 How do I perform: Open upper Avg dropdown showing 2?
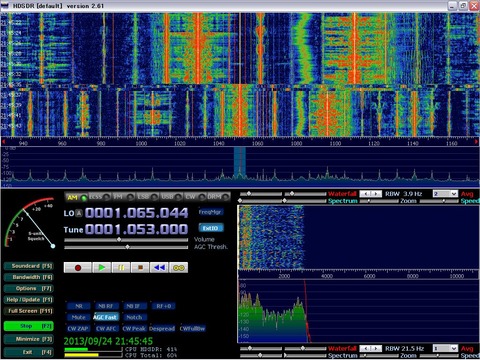pos(445,194)
